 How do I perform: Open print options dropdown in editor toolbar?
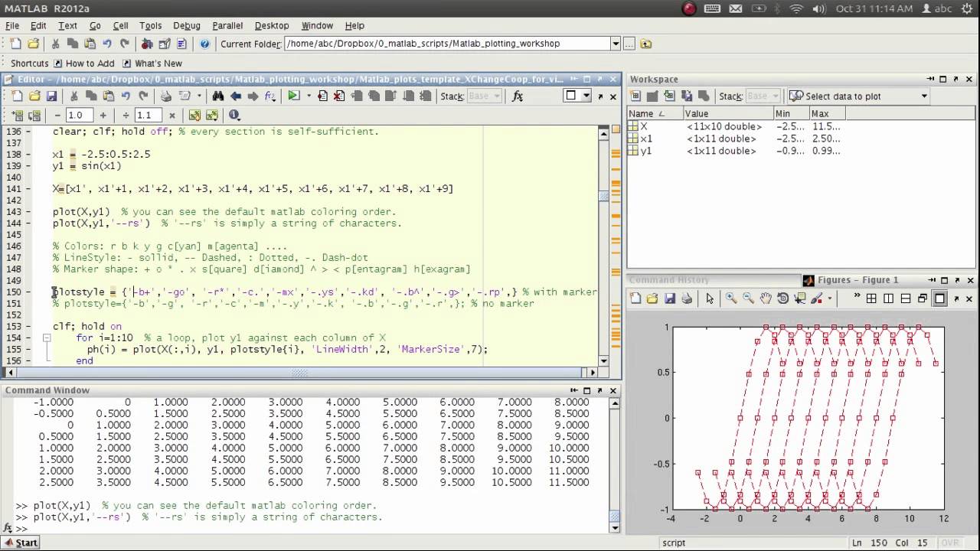(200, 96)
